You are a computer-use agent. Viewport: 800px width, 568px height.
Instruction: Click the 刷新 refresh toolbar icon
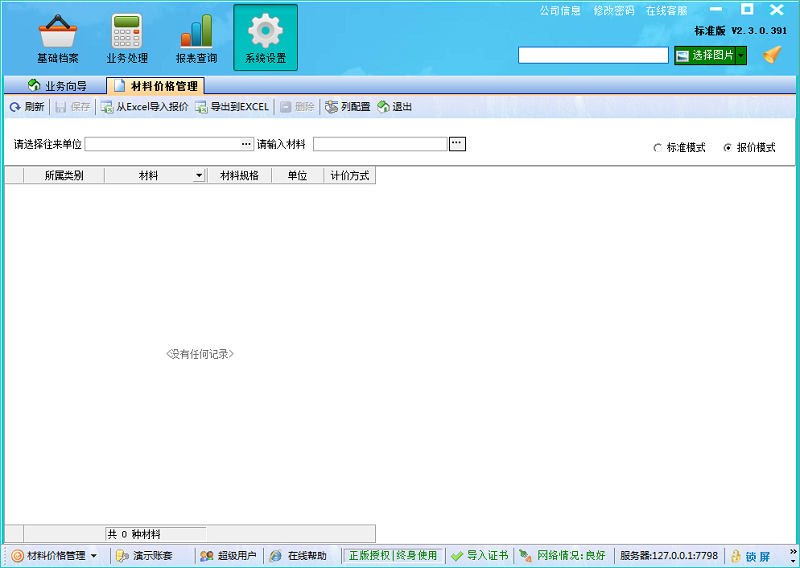pos(15,107)
